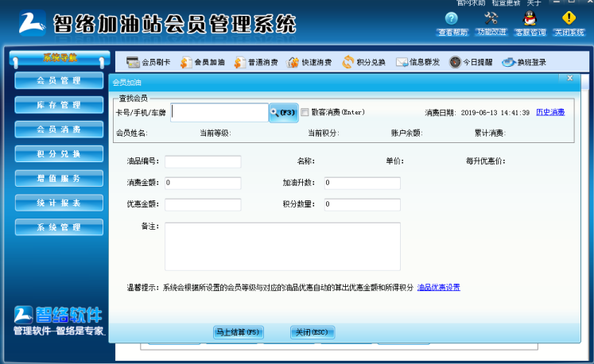Click the 关闭系统 warning icon
The height and width of the screenshot is (364, 594).
pos(569,18)
